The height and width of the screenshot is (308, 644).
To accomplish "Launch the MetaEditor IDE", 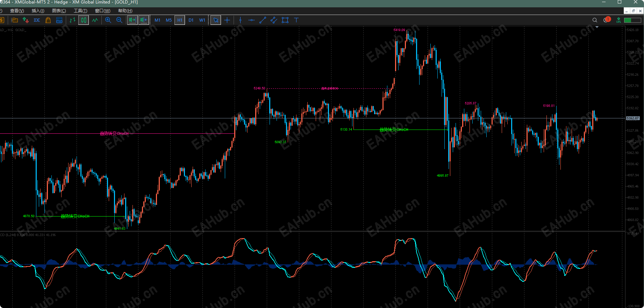I will pyautogui.click(x=37, y=20).
